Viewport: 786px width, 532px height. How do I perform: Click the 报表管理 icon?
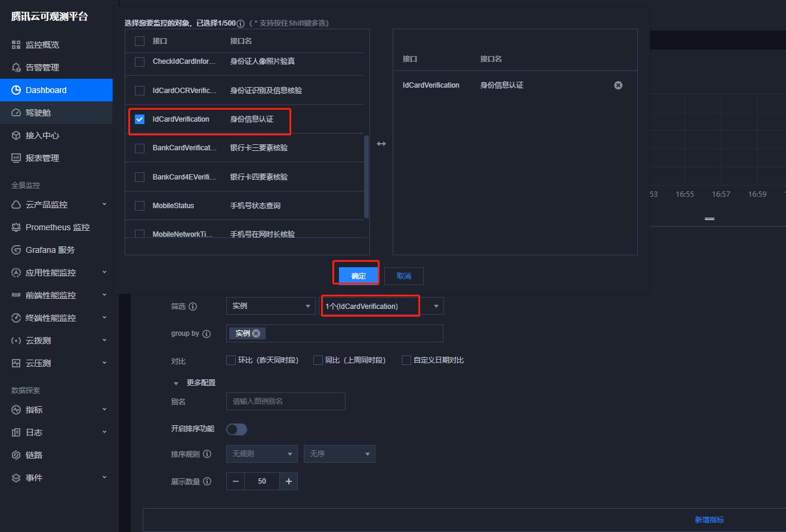point(16,158)
